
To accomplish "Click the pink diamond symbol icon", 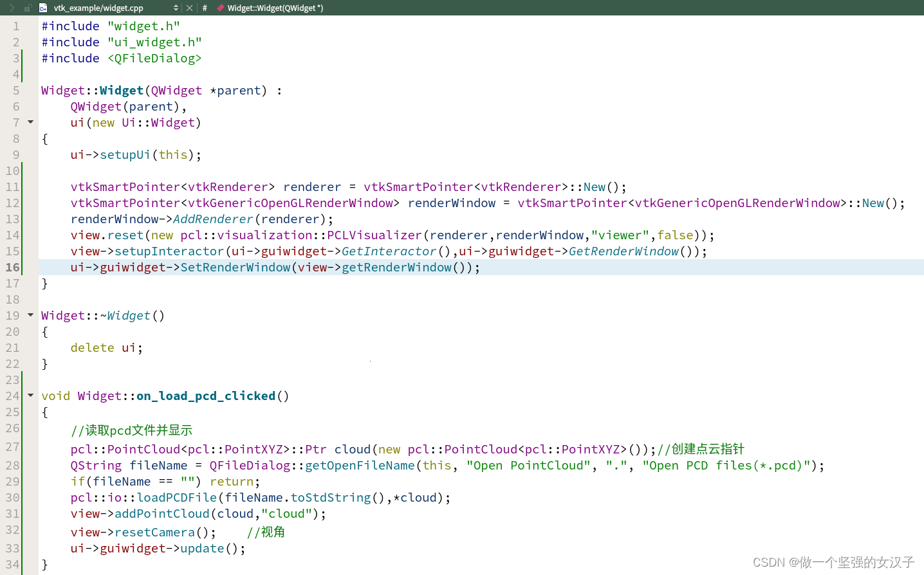I will coord(221,8).
